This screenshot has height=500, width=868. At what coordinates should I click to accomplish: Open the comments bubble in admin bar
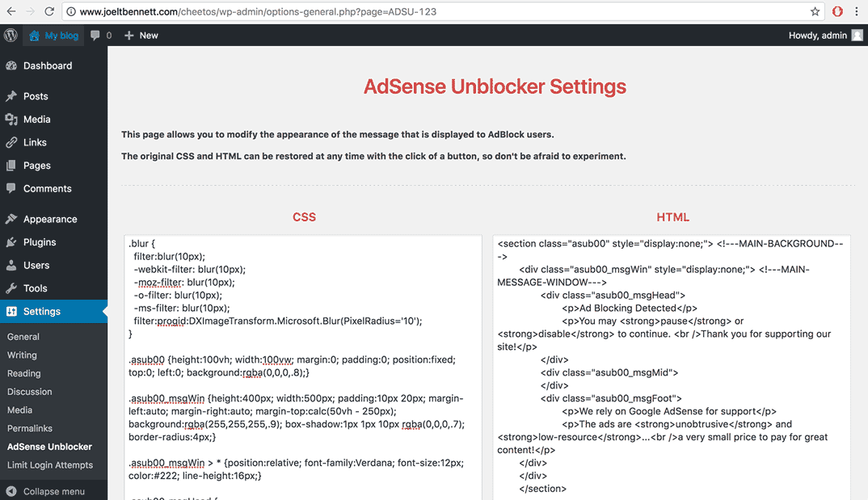click(x=95, y=36)
